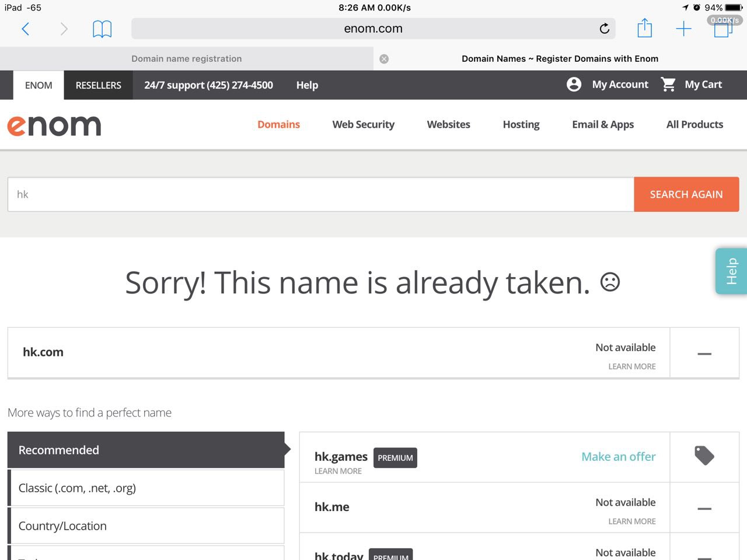Open the Email & Apps menu
747x560 pixels.
[603, 124]
